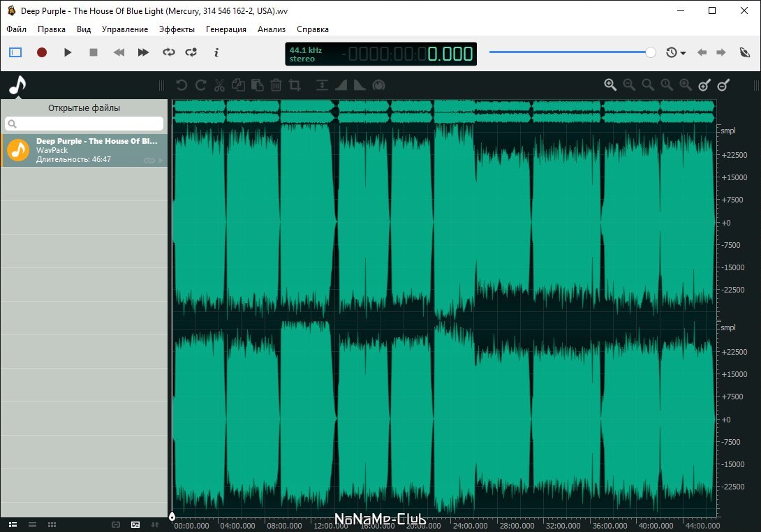Toggle the artwork picture view icon

135,525
